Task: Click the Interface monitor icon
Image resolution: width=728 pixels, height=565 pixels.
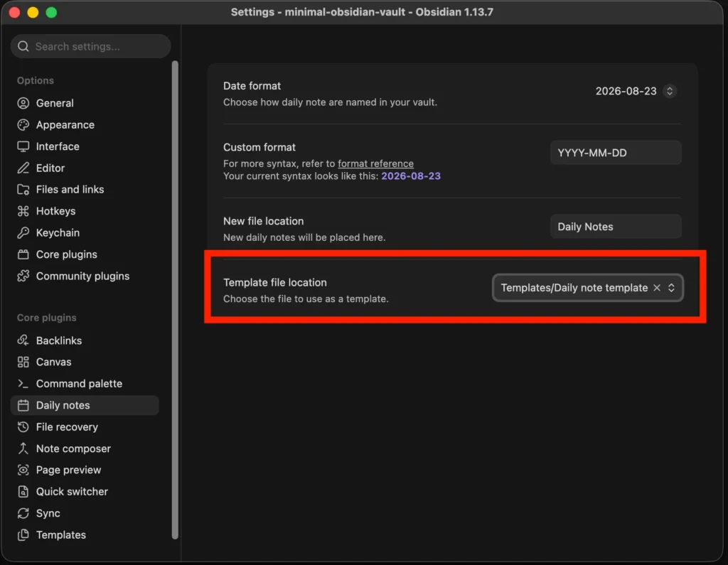Action: (x=23, y=146)
